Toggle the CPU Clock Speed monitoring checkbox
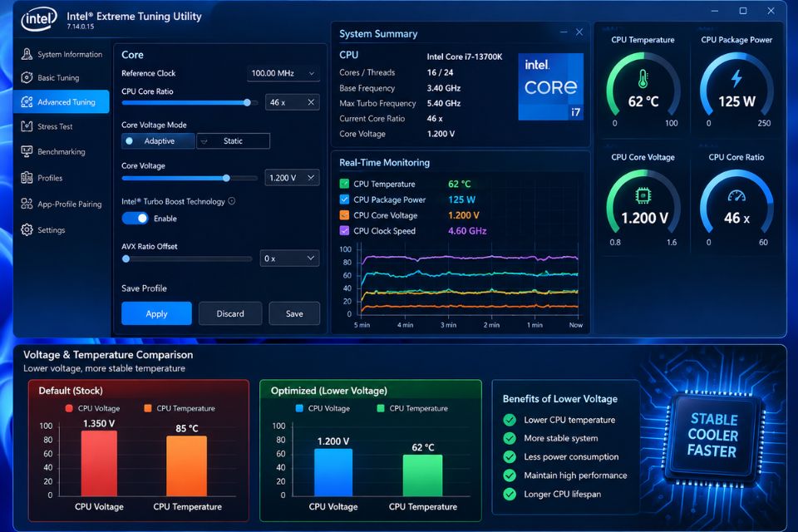Screen dimensions: 798x532 (344, 230)
